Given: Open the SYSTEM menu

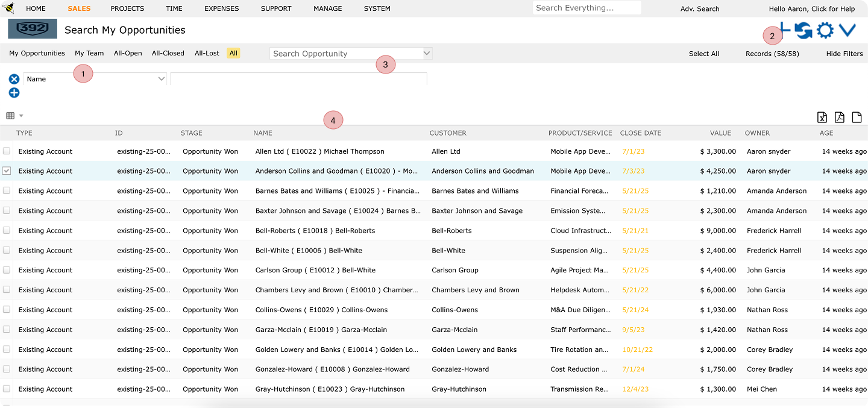Looking at the screenshot, I should (377, 8).
